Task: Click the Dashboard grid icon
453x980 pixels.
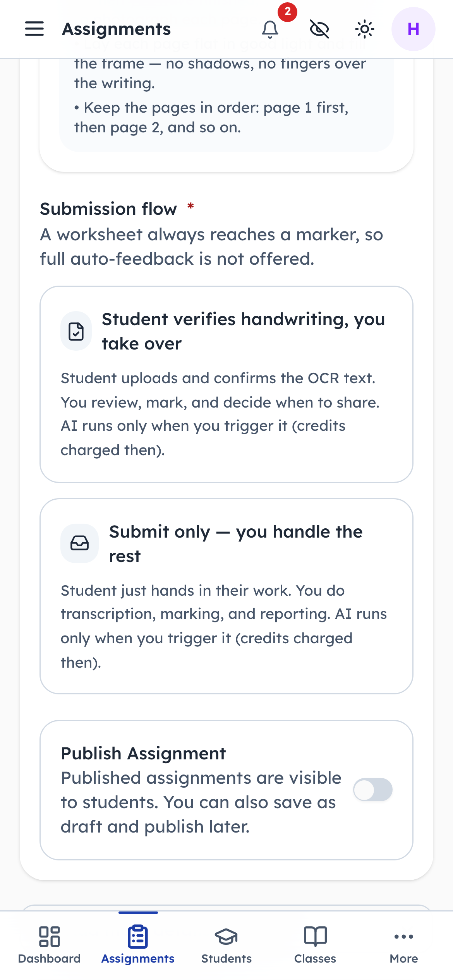Action: [x=50, y=936]
